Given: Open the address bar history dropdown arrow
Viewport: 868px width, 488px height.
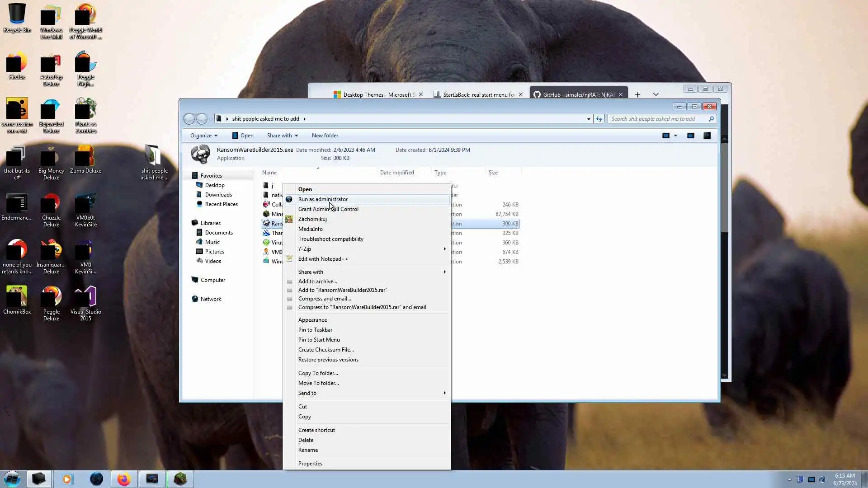Looking at the screenshot, I should [589, 119].
